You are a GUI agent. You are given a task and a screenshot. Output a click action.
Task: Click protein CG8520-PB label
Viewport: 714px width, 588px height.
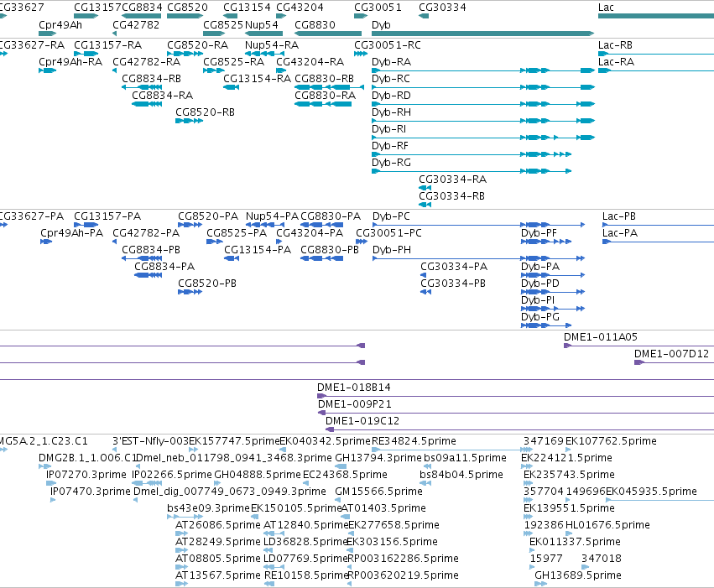(x=207, y=283)
